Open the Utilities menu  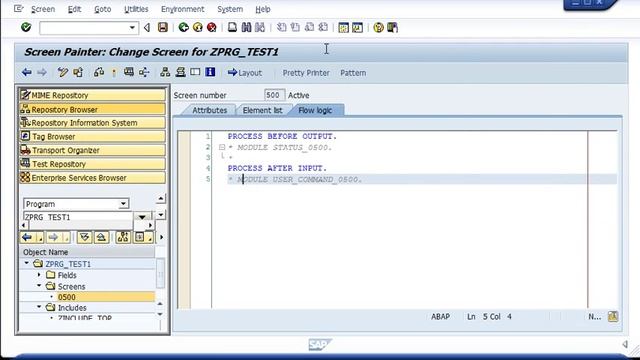136,9
